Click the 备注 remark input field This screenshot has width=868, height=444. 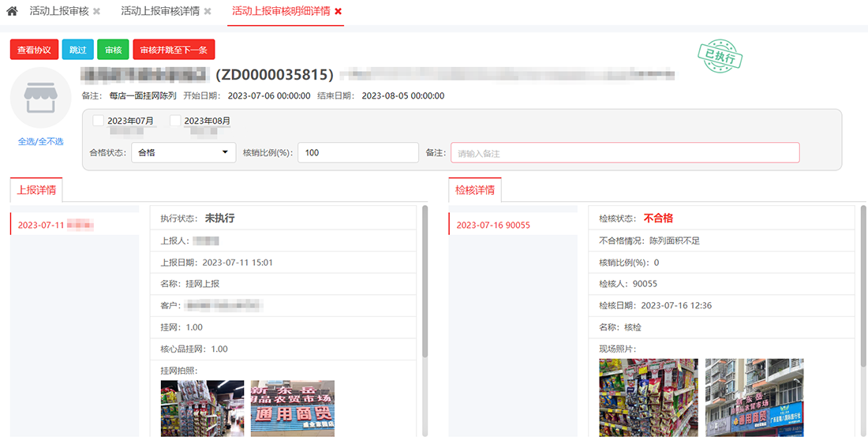tap(624, 153)
